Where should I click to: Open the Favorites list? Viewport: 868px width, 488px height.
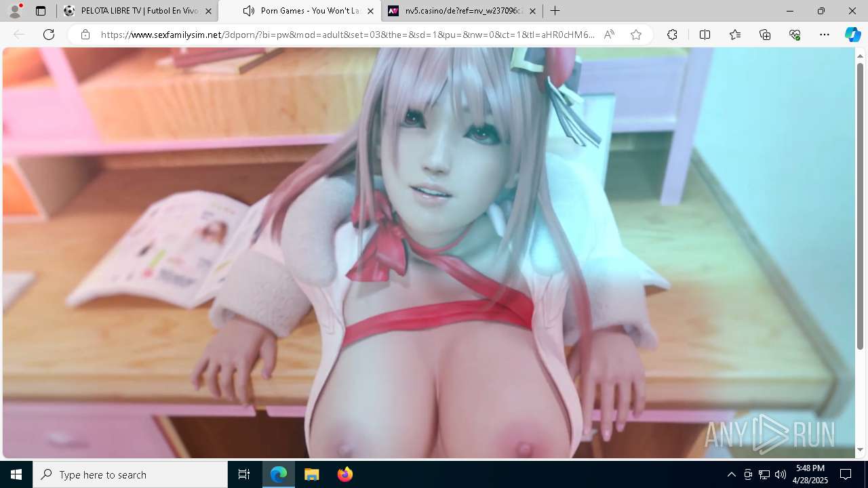point(735,35)
